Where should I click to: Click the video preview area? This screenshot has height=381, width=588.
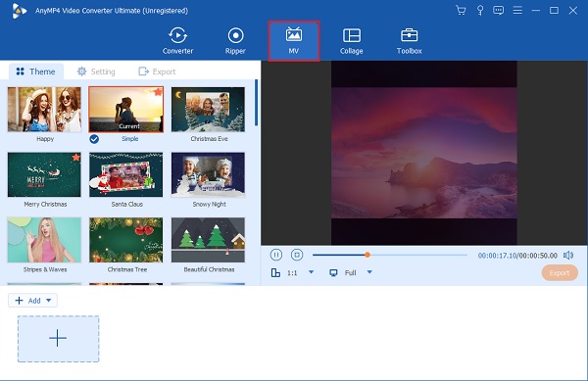click(x=424, y=153)
